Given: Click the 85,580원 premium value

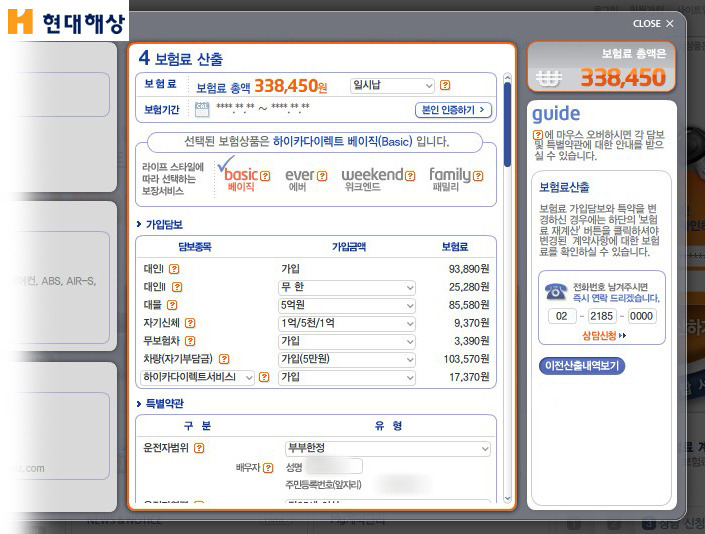Looking at the screenshot, I should click(469, 305).
